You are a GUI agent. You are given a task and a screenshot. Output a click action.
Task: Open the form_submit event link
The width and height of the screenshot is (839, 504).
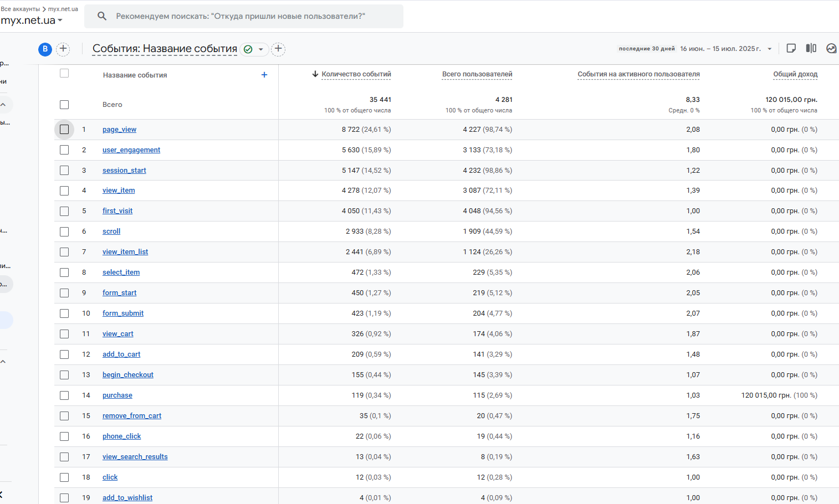pos(123,313)
